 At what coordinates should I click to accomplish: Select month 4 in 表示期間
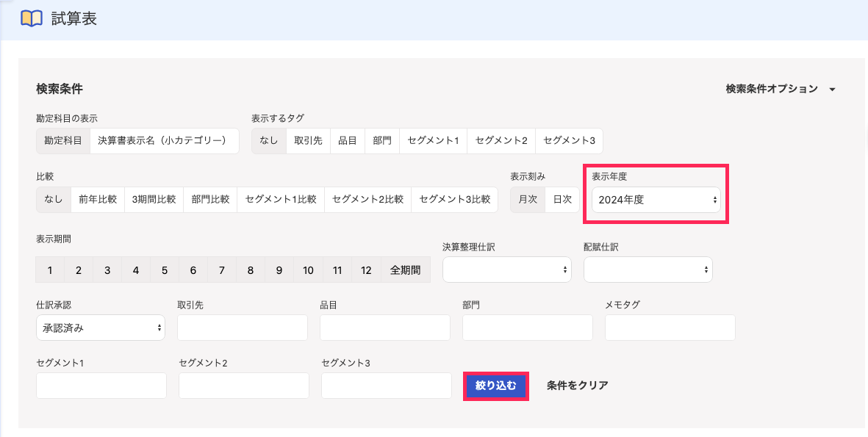point(136,270)
